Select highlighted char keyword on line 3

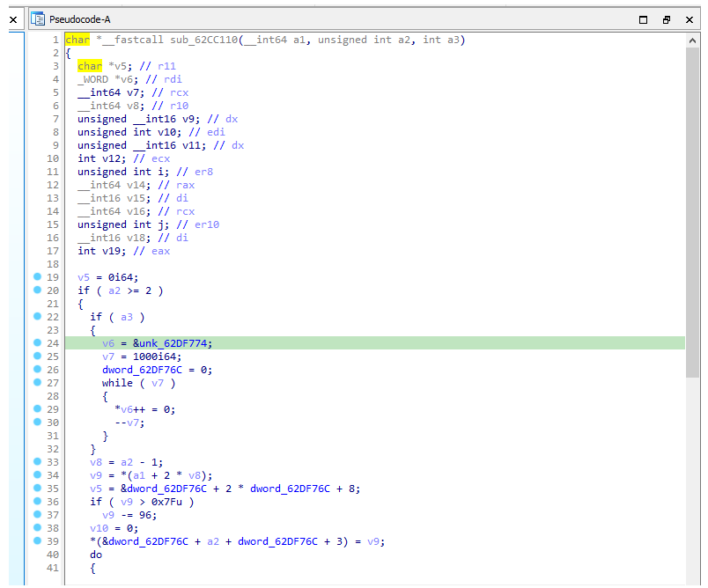(90, 66)
